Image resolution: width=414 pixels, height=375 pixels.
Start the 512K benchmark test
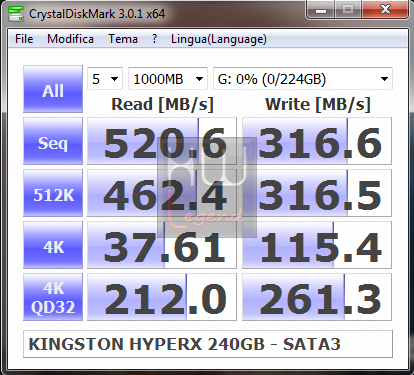point(53,193)
